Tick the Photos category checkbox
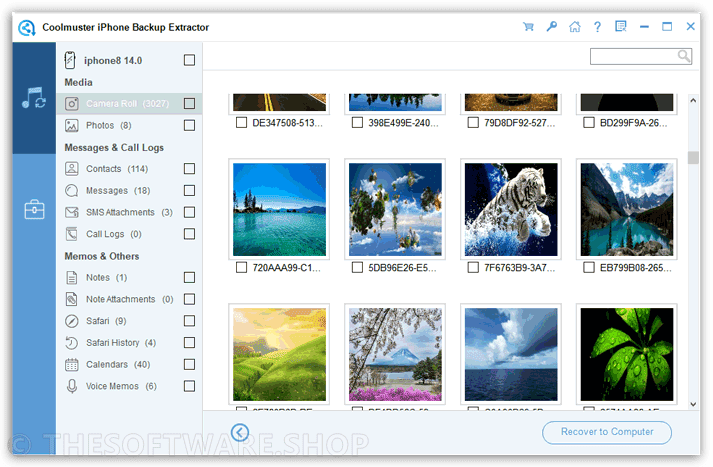The width and height of the screenshot is (713, 467). (189, 126)
